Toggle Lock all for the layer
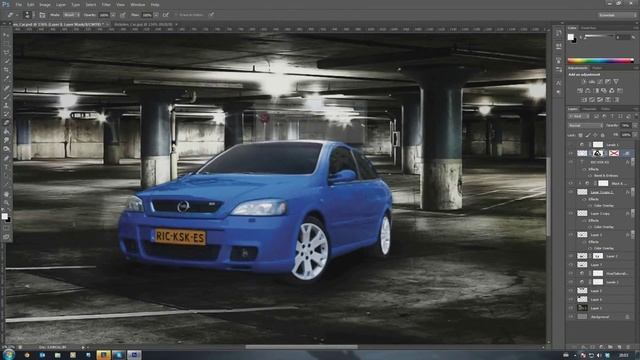640x360 pixels. (x=603, y=135)
